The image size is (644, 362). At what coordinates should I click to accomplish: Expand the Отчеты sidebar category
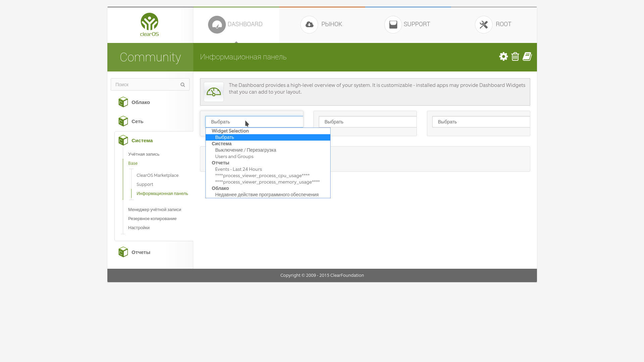pos(141,252)
